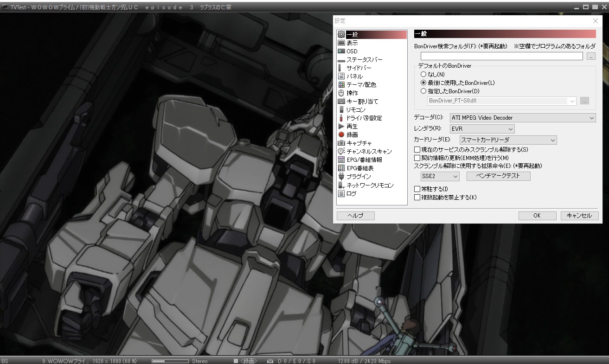Click the status bar volume slider

170,361
